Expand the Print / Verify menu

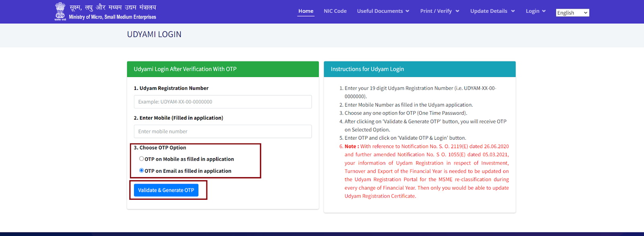[440, 11]
